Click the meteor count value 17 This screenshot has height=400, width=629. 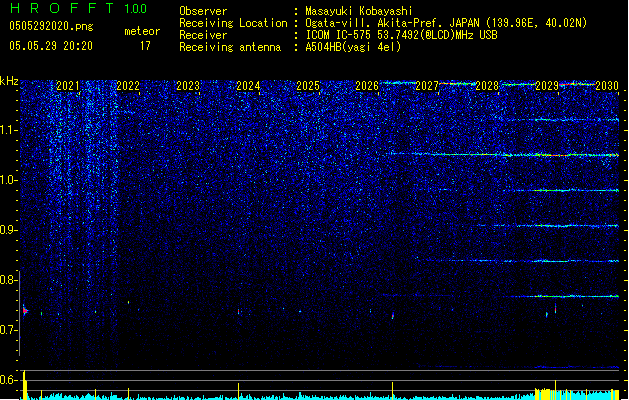click(x=145, y=46)
